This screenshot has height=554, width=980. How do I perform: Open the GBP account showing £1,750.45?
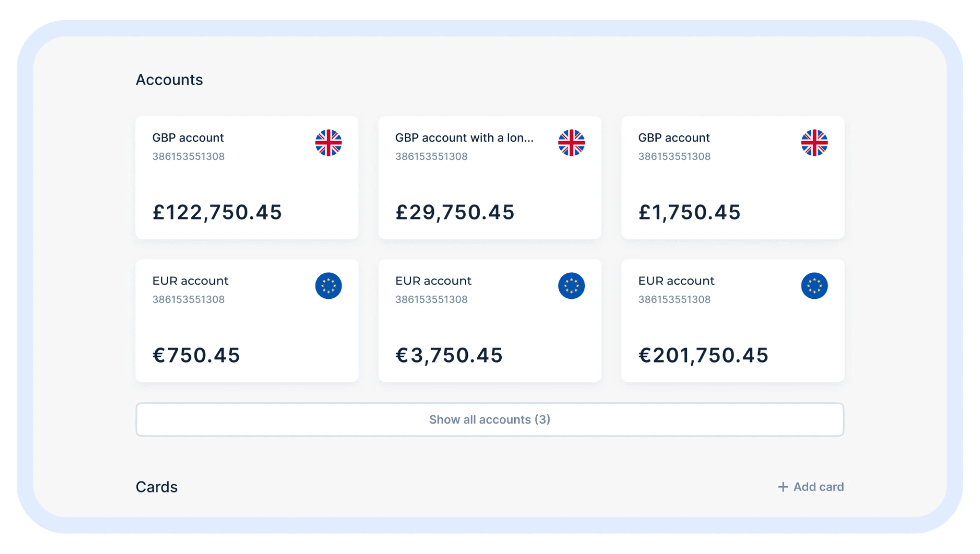coord(733,178)
